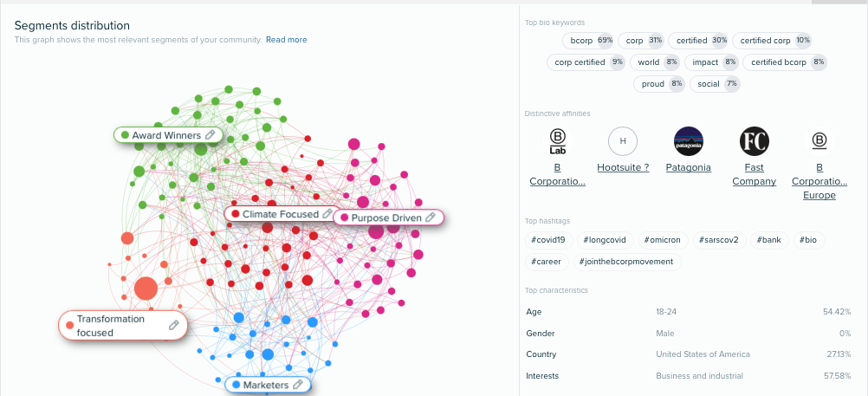Click the Fast Company FC logo
Image resolution: width=868 pixels, height=396 pixels.
coord(755,141)
